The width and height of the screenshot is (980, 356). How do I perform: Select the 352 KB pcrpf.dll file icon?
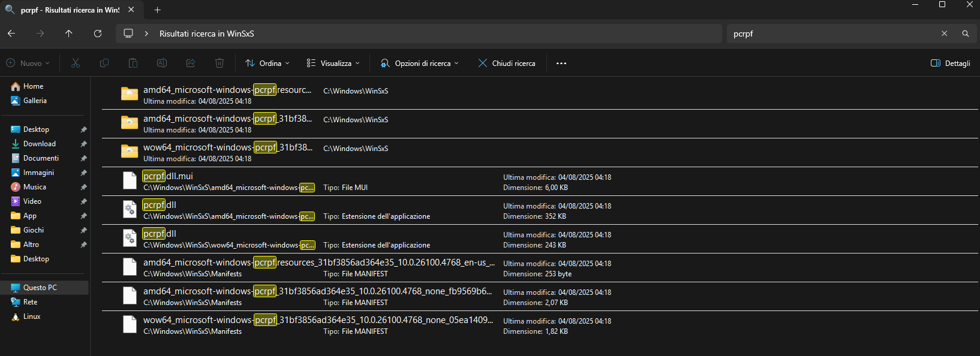tap(130, 210)
